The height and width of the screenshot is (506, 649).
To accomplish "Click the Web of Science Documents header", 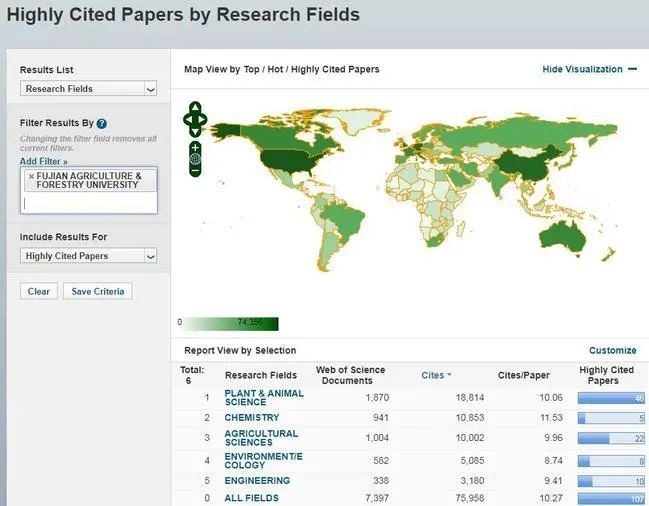I will click(350, 375).
